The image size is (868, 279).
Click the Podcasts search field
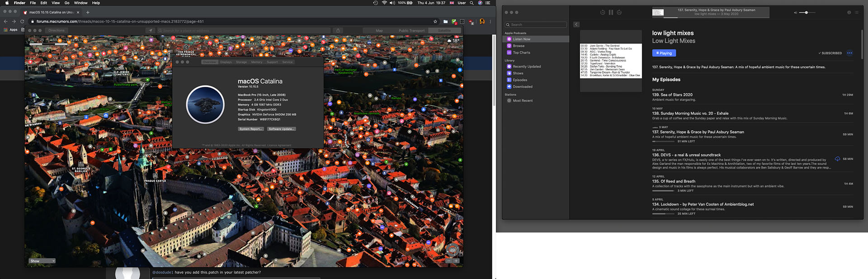[536, 25]
